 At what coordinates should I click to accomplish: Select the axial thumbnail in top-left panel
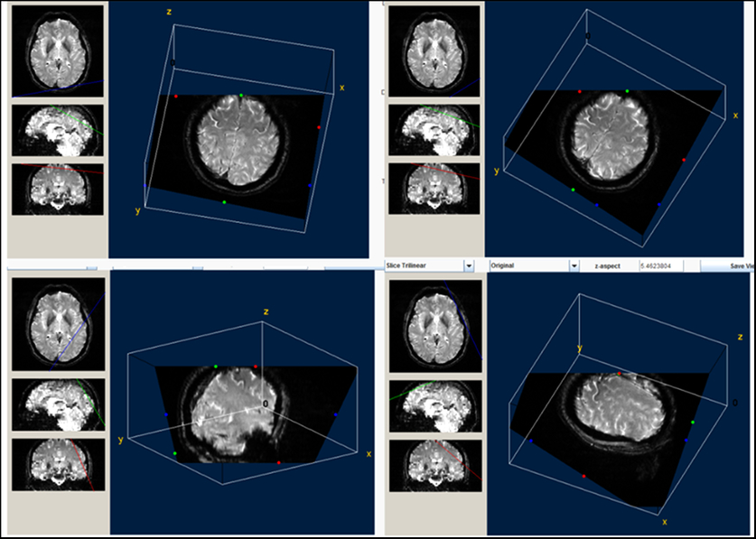pyautogui.click(x=57, y=51)
